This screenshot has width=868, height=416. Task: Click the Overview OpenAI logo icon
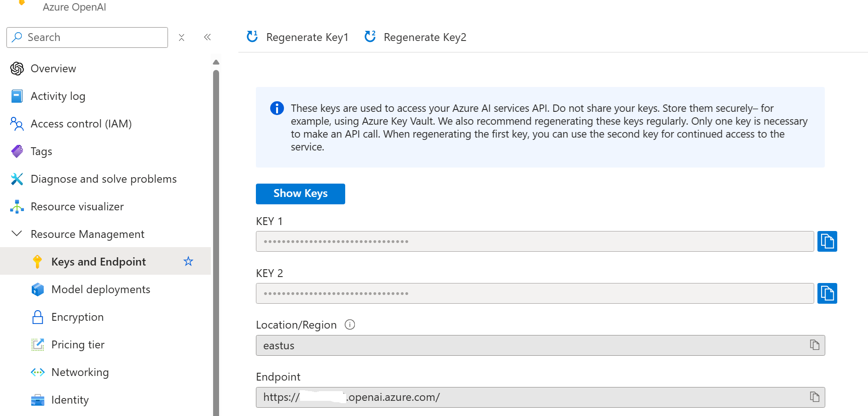(x=17, y=69)
